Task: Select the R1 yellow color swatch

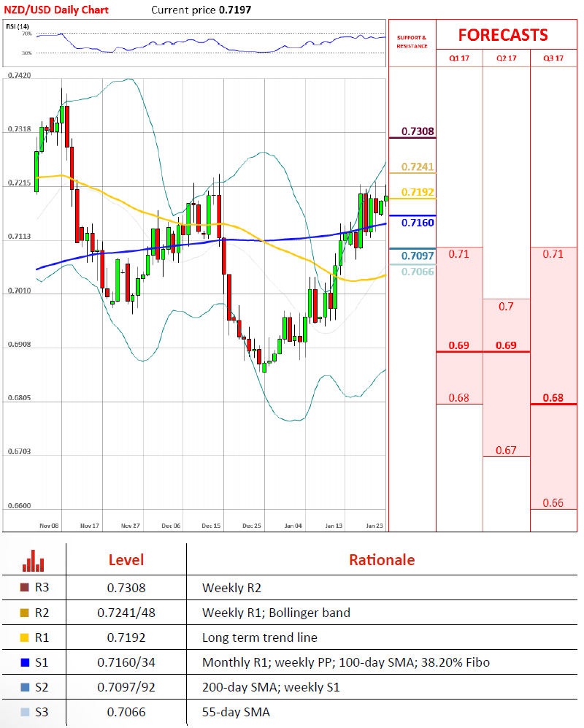Action: [x=25, y=637]
